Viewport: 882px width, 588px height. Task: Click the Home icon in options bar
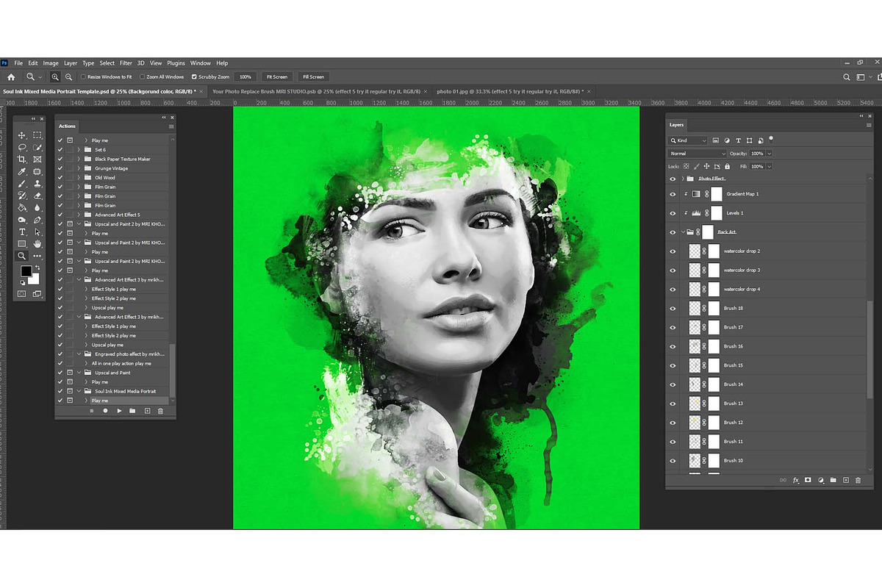click(10, 76)
